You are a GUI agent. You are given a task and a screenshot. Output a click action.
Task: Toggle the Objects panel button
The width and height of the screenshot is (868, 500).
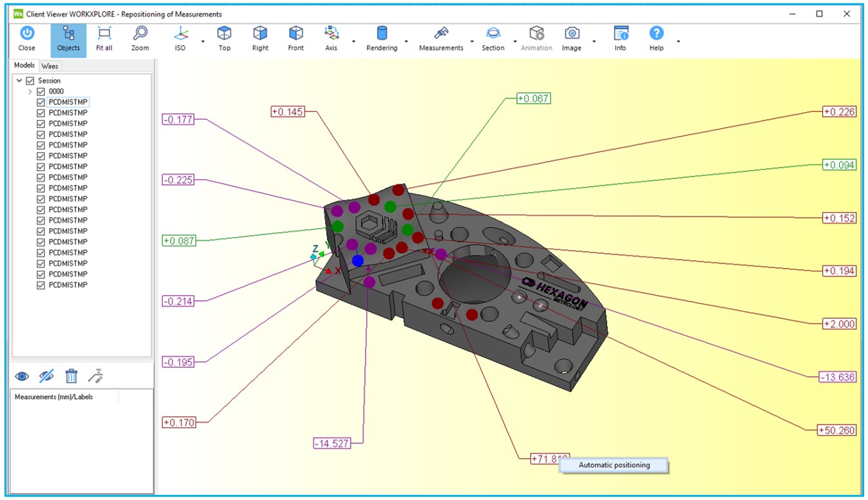(68, 40)
